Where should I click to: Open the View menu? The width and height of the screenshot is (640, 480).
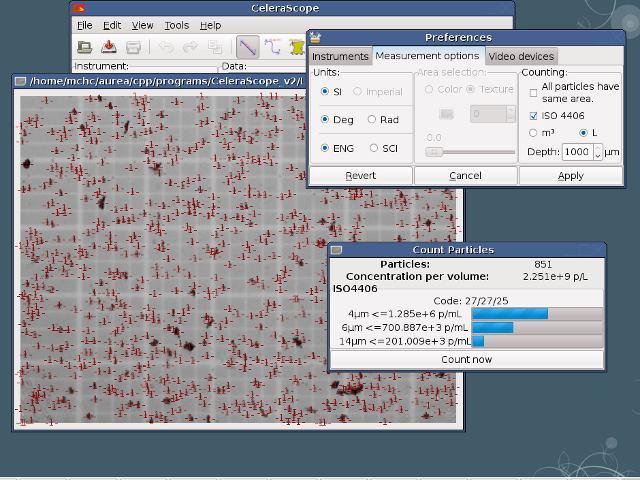(142, 25)
